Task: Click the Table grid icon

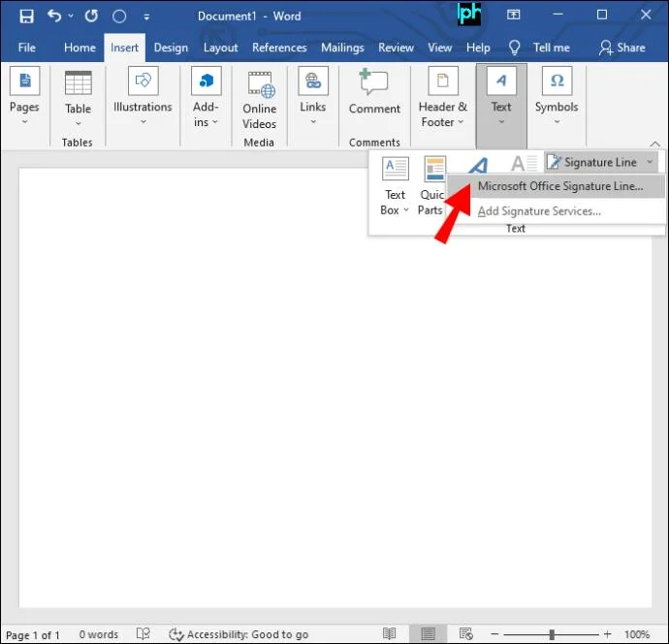Action: pos(79,82)
